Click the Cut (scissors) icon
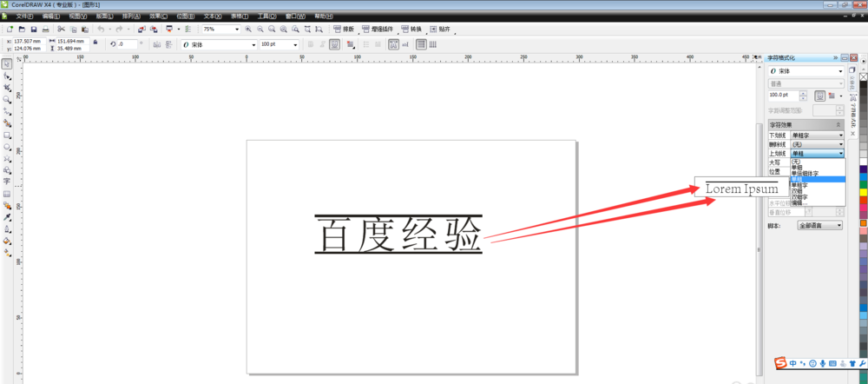The image size is (868, 384). tap(62, 29)
